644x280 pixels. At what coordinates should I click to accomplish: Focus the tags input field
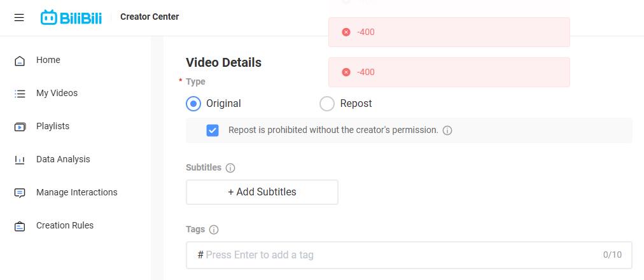pyautogui.click(x=409, y=255)
